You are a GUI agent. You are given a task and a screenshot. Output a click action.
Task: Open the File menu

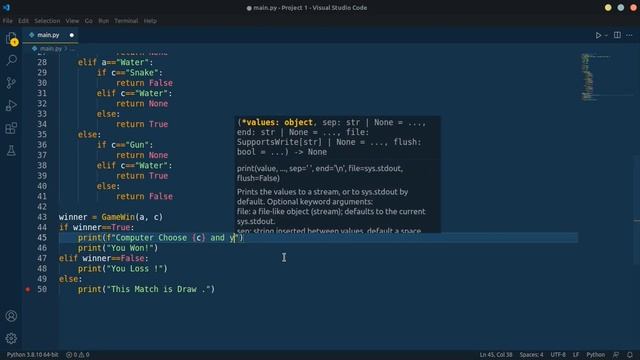[x=8, y=21]
